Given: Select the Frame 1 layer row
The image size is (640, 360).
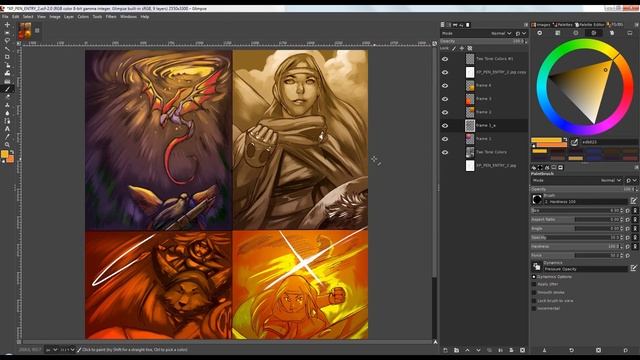Looking at the screenshot, I should point(484,139).
